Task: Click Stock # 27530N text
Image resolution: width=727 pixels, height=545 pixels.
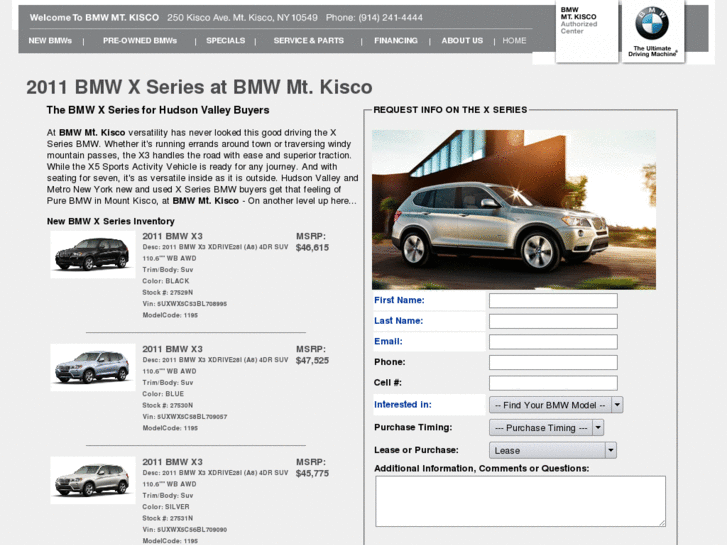Action: click(x=167, y=405)
